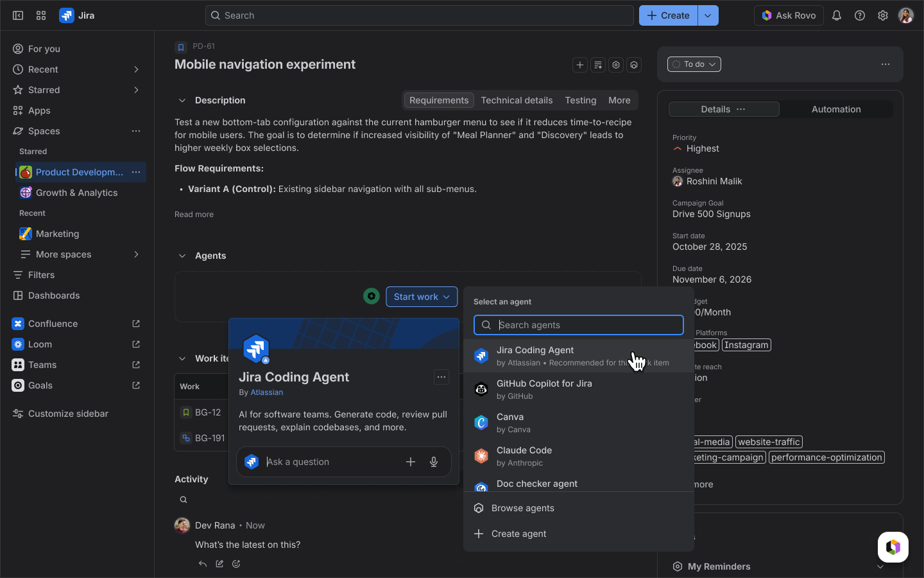Screen dimensions: 924x578
Task: Switch to the Testing tab
Action: pos(581,100)
